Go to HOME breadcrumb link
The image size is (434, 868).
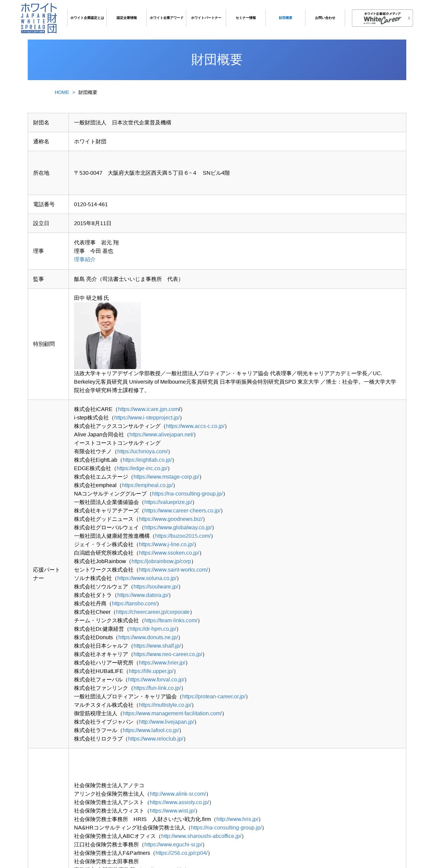[x=62, y=92]
